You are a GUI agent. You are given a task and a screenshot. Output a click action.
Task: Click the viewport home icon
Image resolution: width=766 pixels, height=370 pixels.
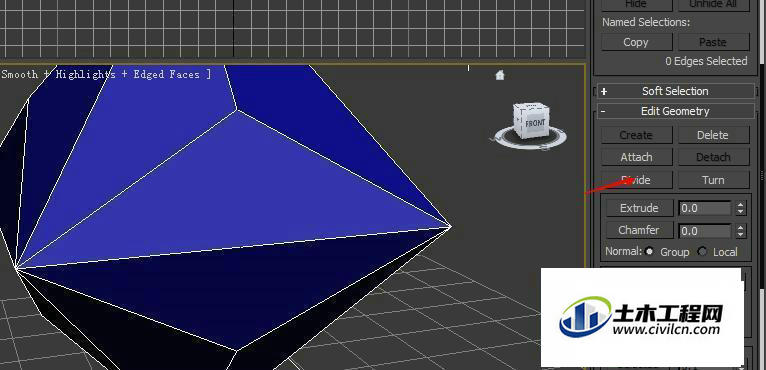tap(499, 75)
